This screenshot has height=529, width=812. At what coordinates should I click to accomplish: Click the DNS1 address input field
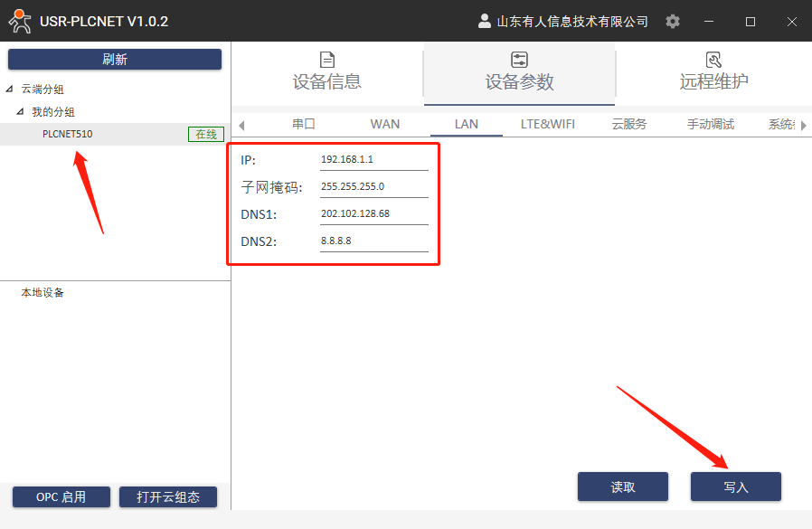[373, 214]
